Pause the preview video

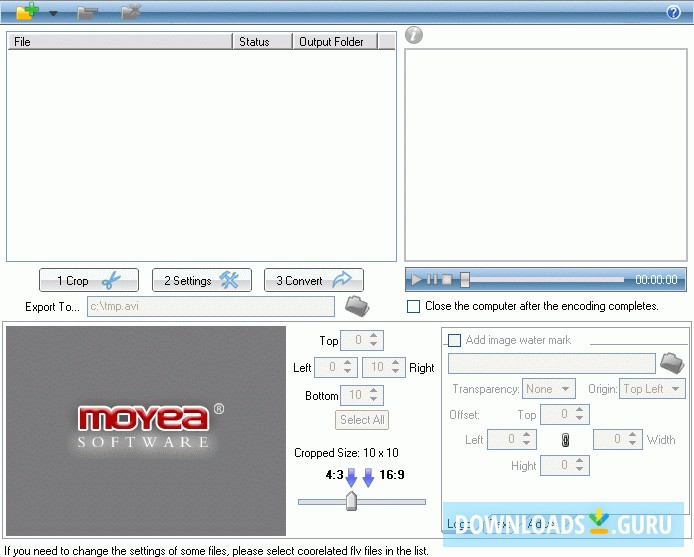[432, 279]
